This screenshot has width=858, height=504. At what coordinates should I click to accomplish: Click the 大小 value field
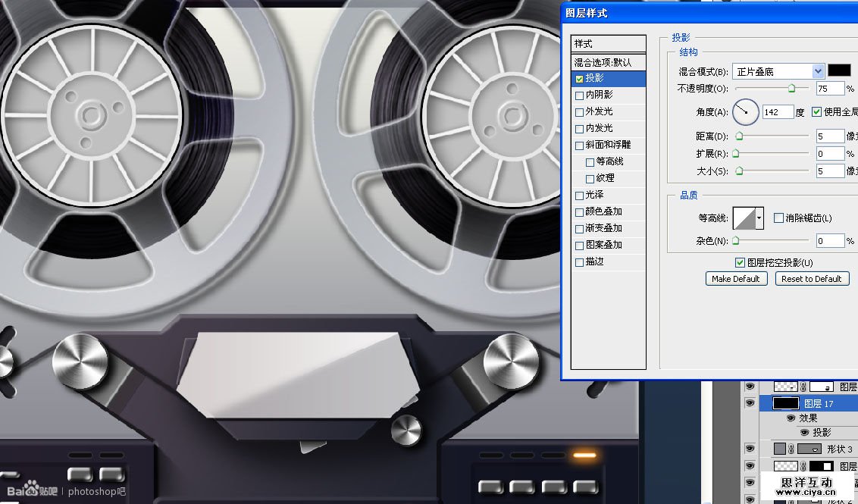(x=830, y=171)
